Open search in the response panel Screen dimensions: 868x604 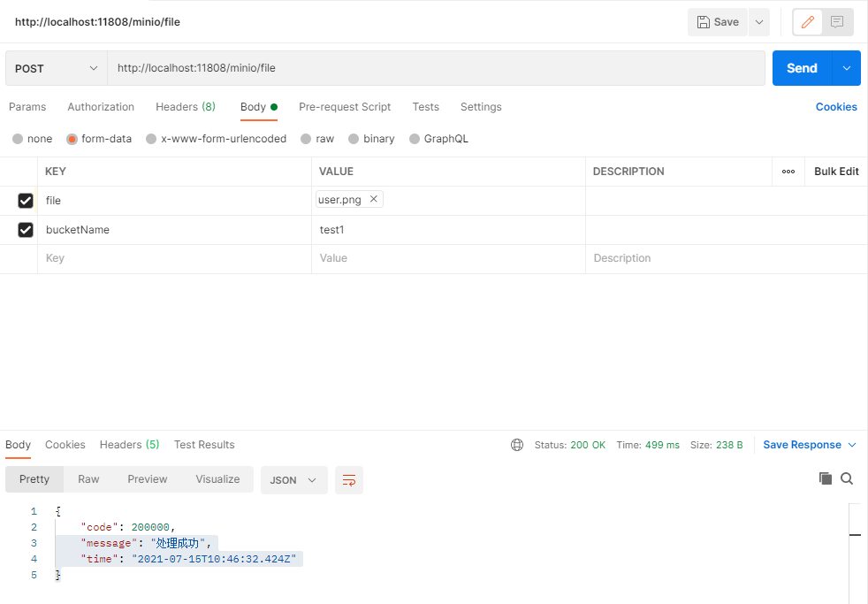click(x=847, y=478)
